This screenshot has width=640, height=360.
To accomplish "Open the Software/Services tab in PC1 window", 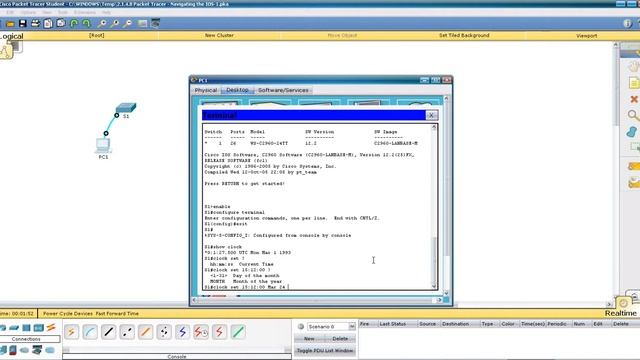I will coord(283,90).
